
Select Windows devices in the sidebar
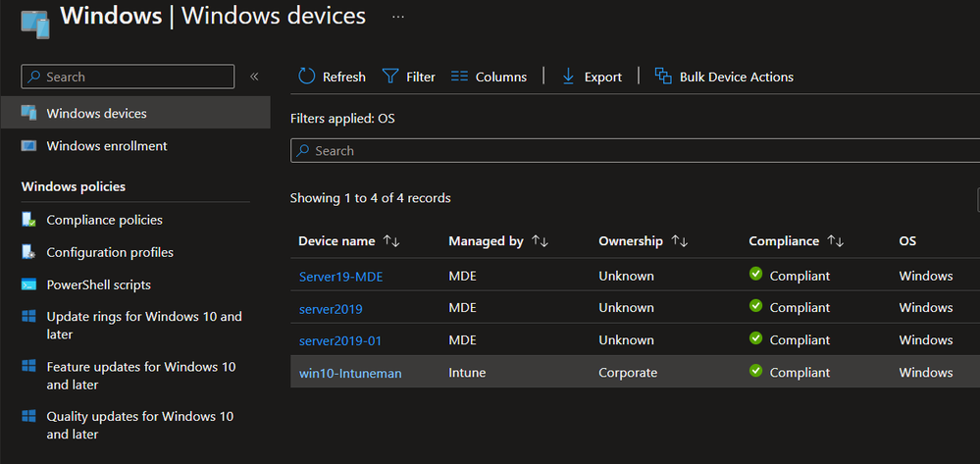(96, 114)
